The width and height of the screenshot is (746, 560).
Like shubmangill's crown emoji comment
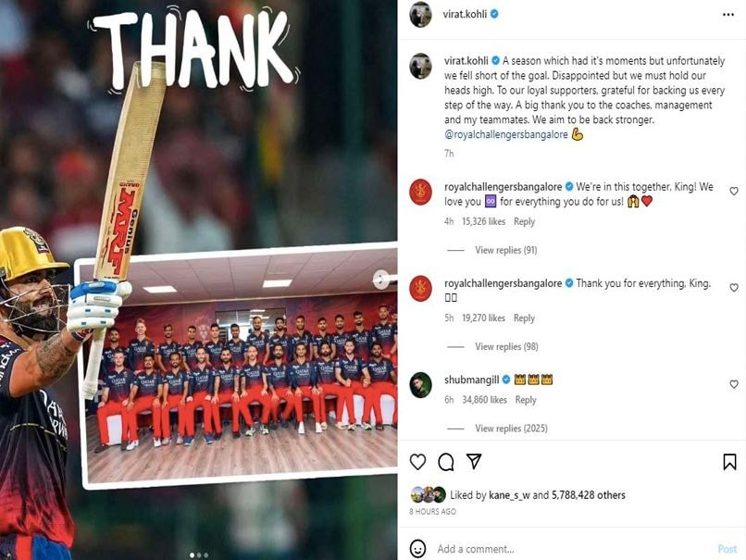tap(734, 384)
